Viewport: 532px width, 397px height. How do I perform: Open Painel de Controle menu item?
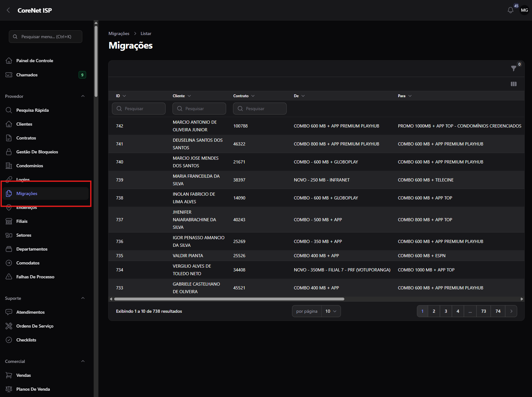45,61
